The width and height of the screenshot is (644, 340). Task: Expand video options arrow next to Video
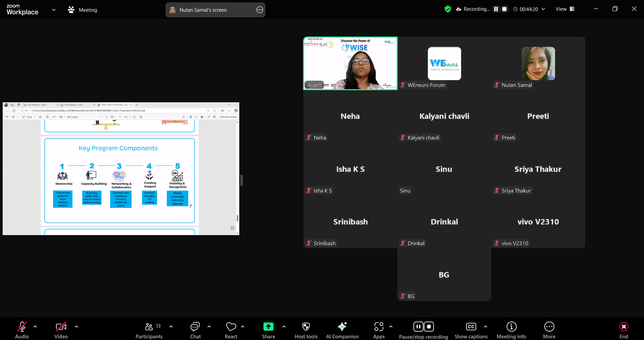(x=77, y=327)
